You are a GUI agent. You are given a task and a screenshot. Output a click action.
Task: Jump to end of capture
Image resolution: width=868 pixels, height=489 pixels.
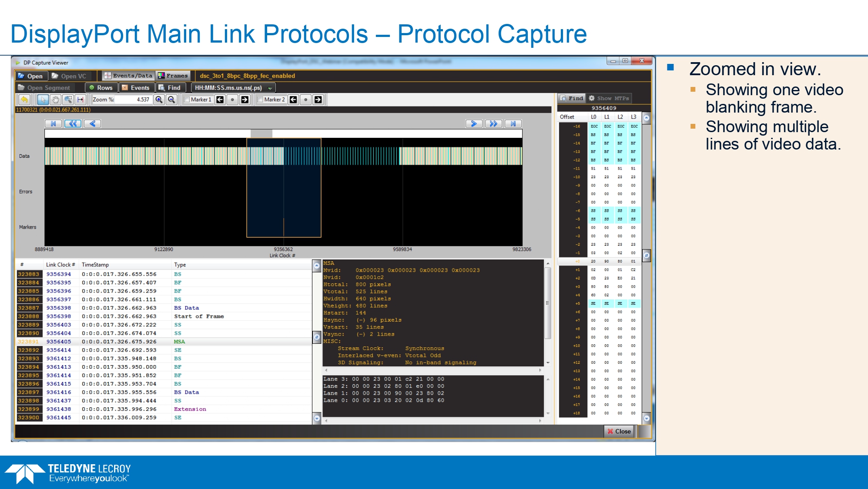tap(513, 123)
